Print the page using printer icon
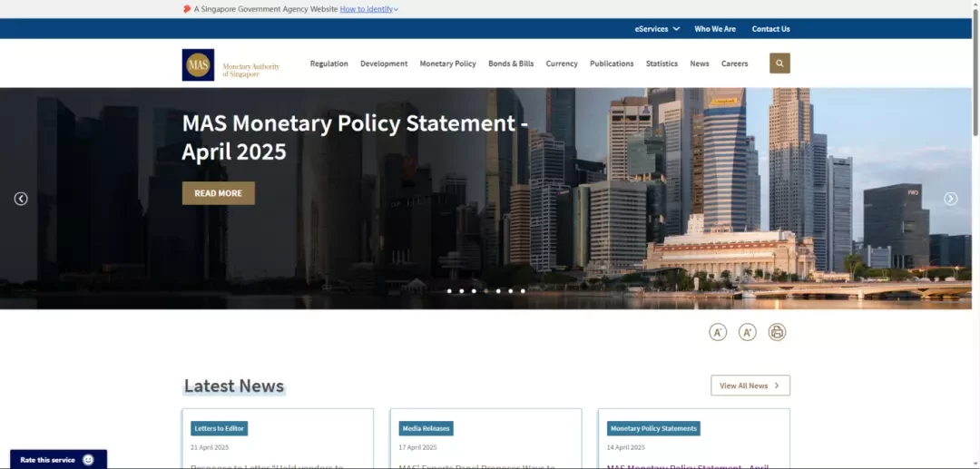Screen dimensions: 980x469 pyautogui.click(x=777, y=332)
